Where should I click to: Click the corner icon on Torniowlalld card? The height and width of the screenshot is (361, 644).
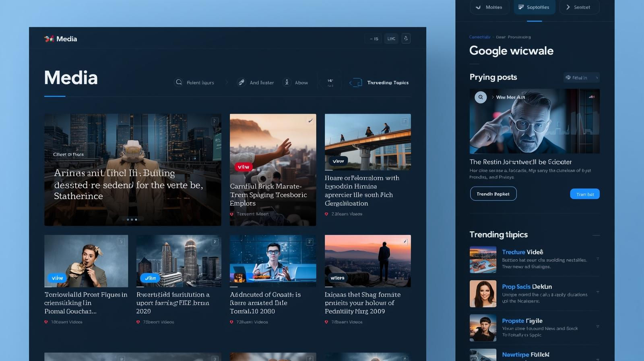(121, 242)
